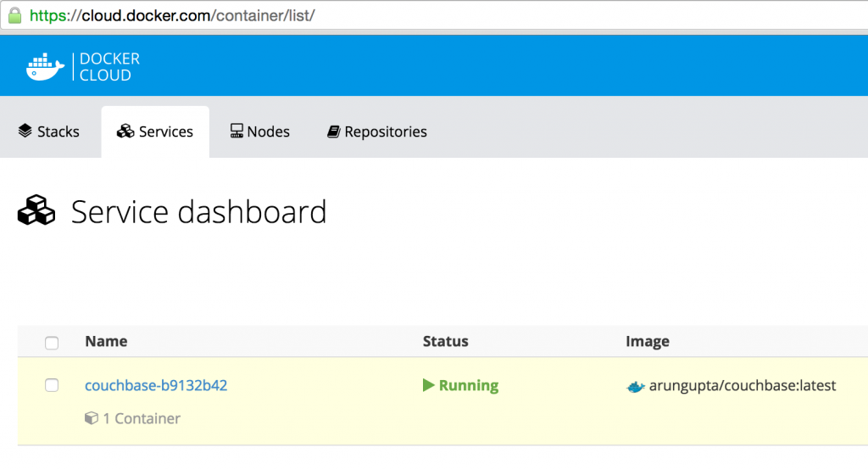Click the Running status text

click(468, 385)
